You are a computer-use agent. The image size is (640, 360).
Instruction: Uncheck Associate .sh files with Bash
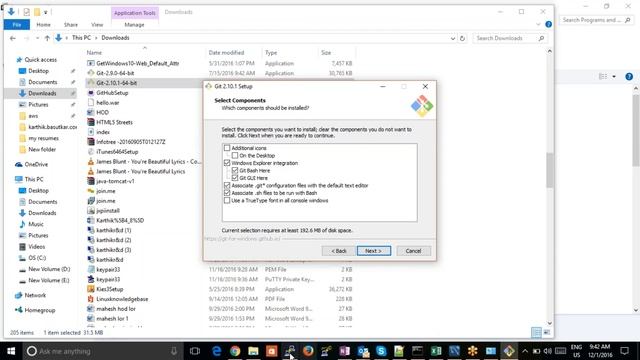point(227,193)
